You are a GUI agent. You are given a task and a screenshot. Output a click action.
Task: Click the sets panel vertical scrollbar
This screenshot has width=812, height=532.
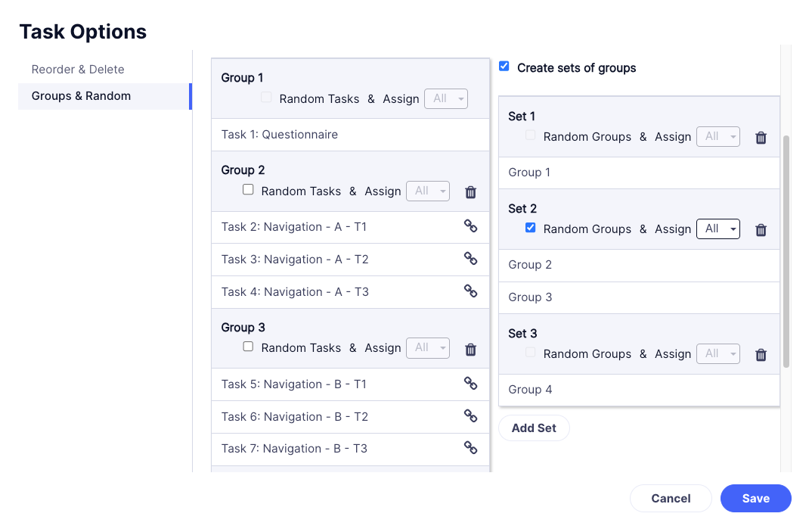[786, 251]
